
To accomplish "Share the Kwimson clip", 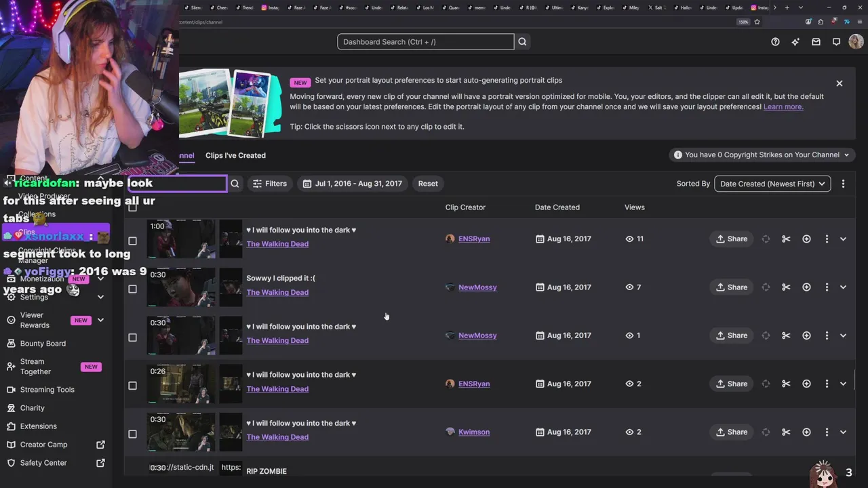I will [x=731, y=432].
